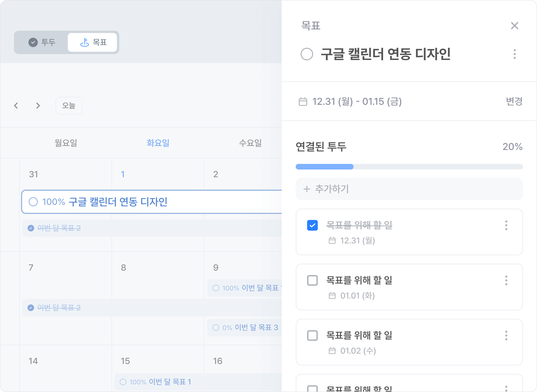This screenshot has height=392, width=537.
Task: Click calendar icon on 12.31 (월) todo
Action: 332,241
